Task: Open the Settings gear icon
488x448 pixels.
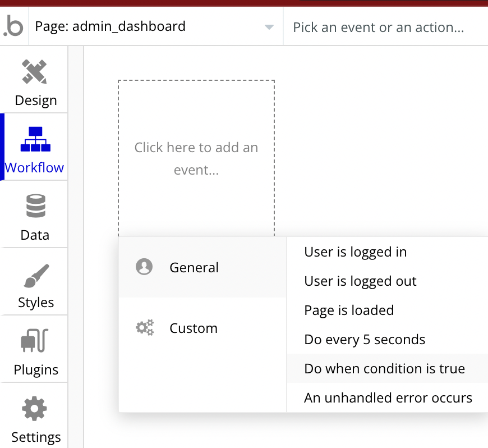Action: click(34, 409)
